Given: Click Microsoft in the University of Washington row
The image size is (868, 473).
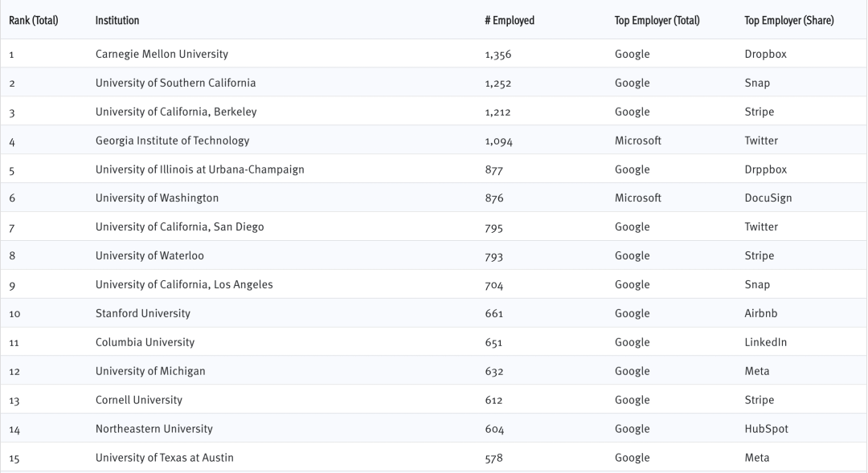Looking at the screenshot, I should point(638,198).
